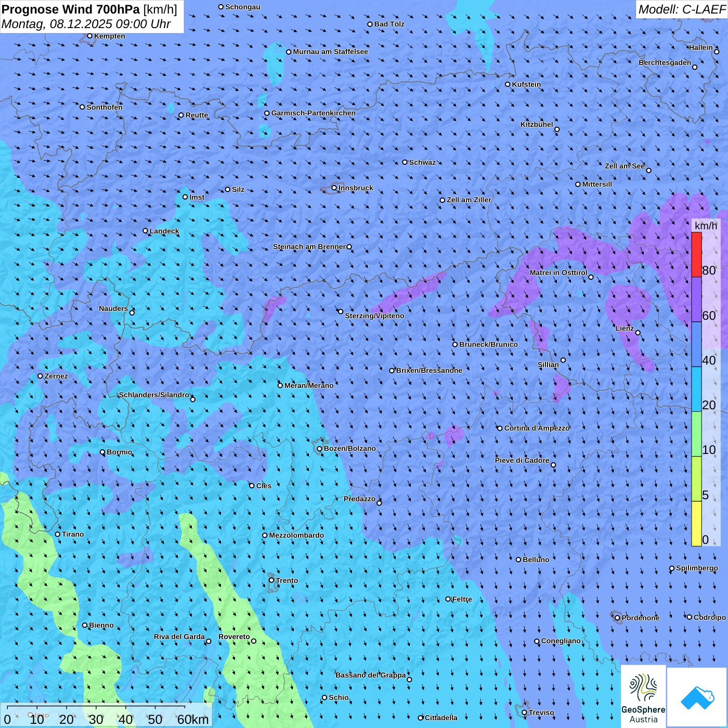Image resolution: width=728 pixels, height=728 pixels.
Task: Click the Schlanders/Silandro label
Action: [154, 395]
